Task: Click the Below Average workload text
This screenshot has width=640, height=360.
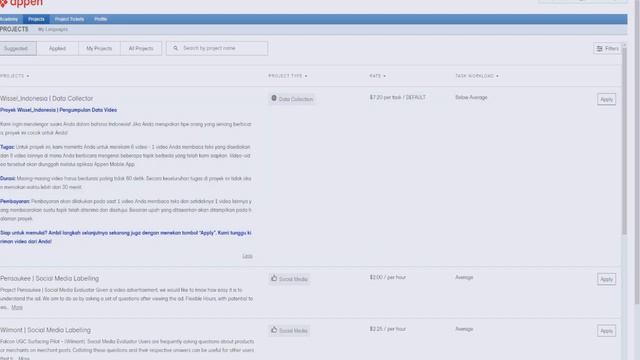Action: click(471, 98)
